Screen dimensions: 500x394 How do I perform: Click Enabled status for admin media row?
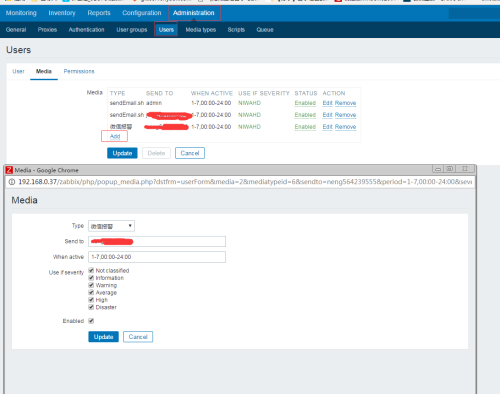305,103
